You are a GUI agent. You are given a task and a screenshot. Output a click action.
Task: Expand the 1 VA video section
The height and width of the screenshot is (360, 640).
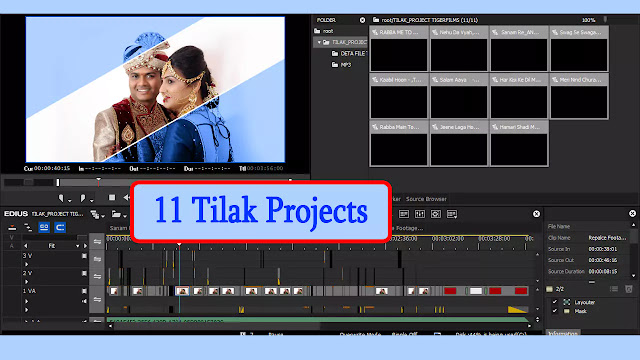pos(27,301)
